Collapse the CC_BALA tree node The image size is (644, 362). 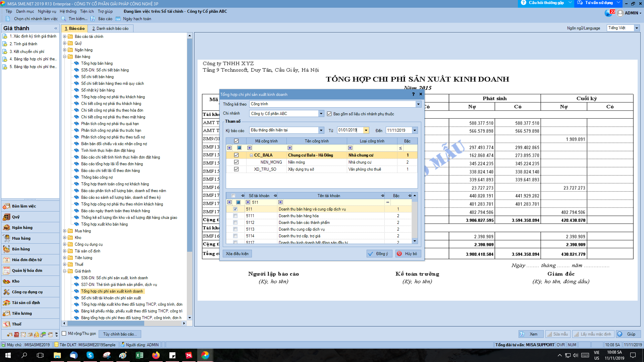[251, 155]
